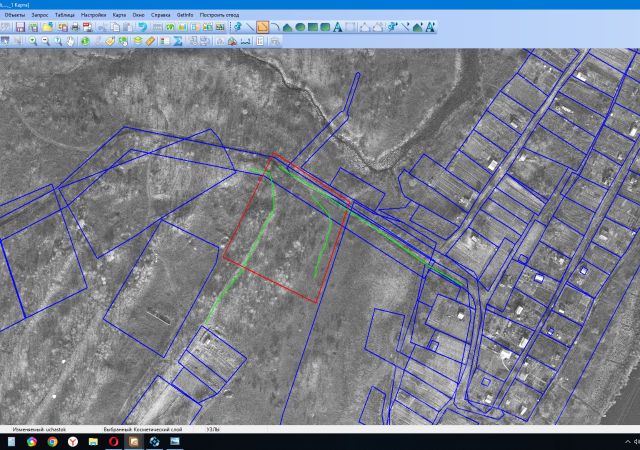Open the Карта menu
640x450 pixels.
(119, 15)
